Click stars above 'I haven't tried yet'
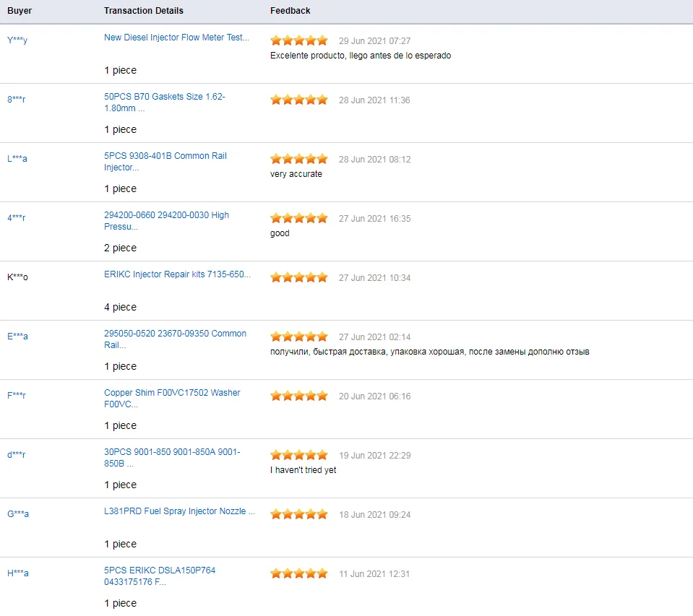This screenshot has width=693, height=616. [299, 455]
